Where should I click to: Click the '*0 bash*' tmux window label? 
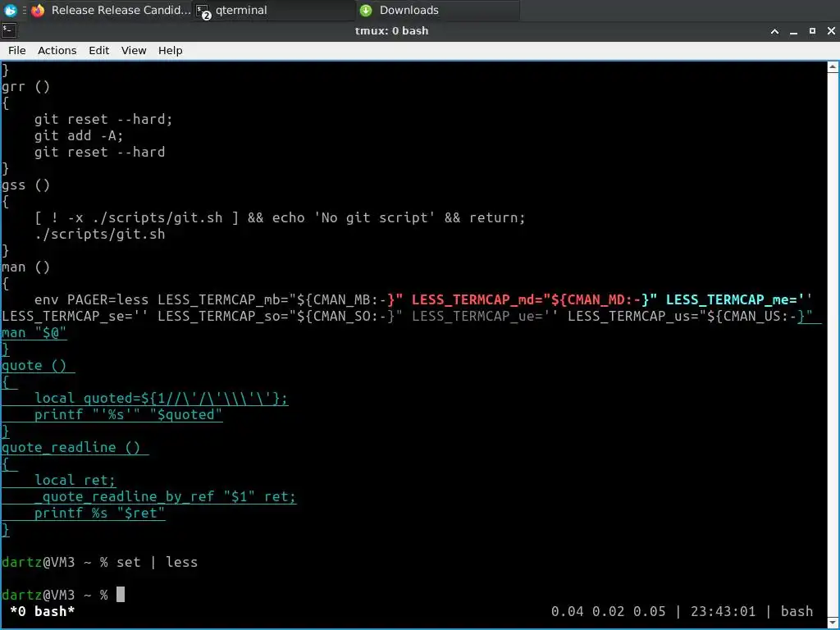point(43,611)
